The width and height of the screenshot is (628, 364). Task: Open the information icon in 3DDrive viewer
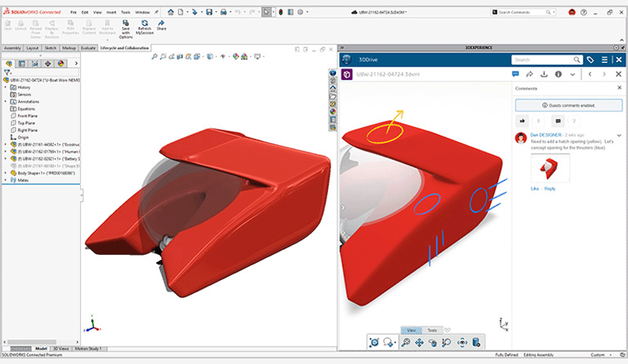[x=557, y=75]
